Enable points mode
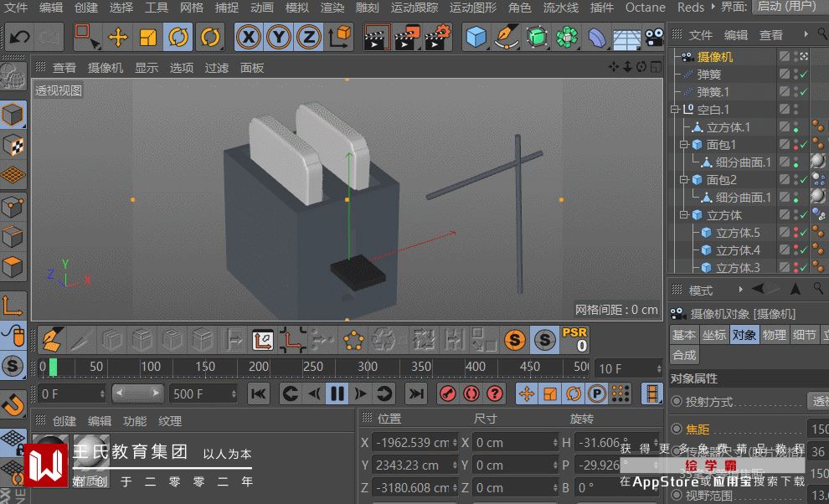This screenshot has width=829, height=504. 13,207
